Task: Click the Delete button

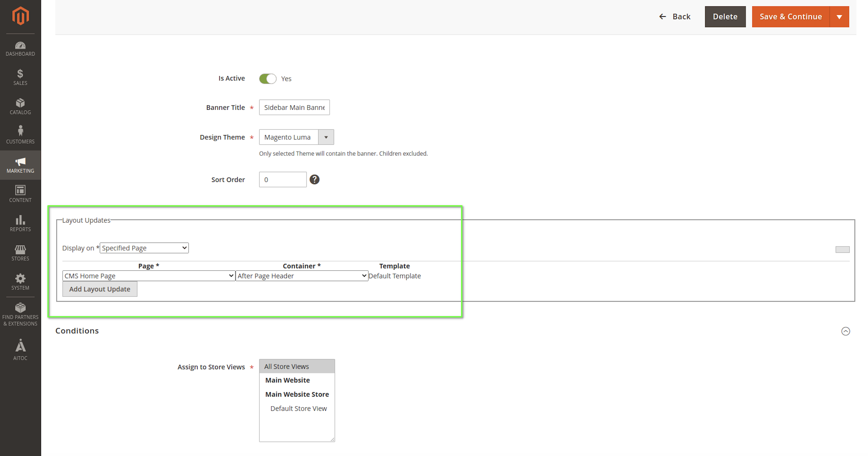Action: [x=725, y=17]
